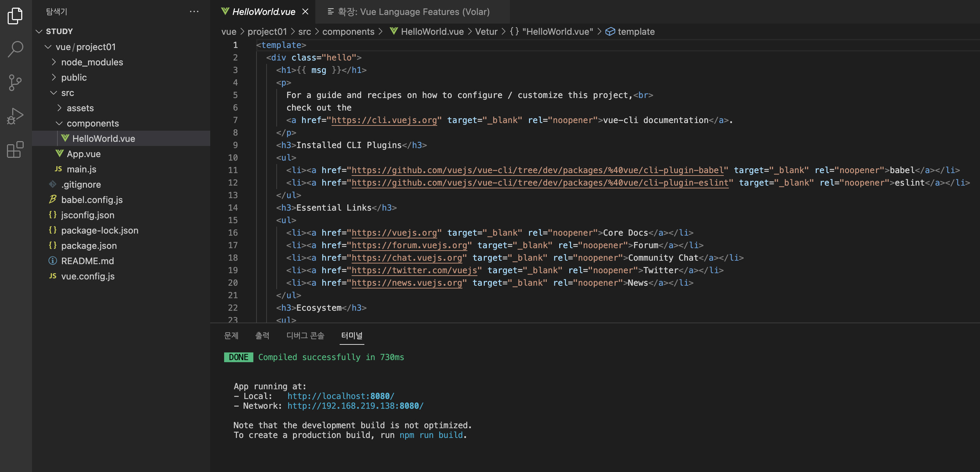The width and height of the screenshot is (980, 472).
Task: Switch to the 문제 panel tab
Action: point(231,335)
